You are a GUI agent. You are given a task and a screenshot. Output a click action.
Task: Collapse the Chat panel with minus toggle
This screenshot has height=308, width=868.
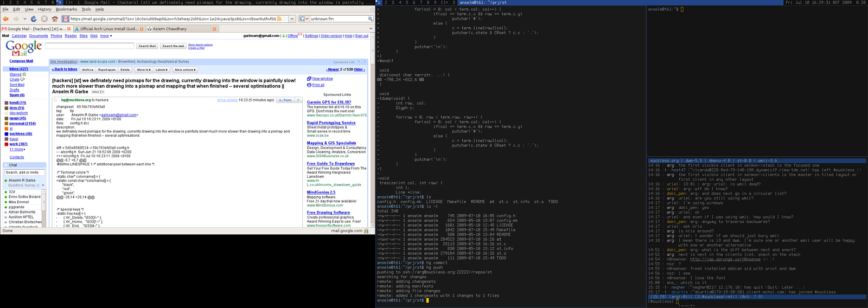pos(6,165)
